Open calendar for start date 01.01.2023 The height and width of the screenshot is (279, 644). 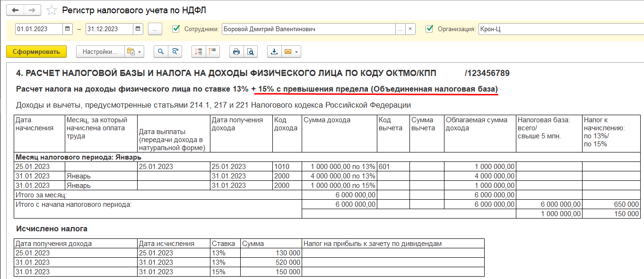[68, 29]
